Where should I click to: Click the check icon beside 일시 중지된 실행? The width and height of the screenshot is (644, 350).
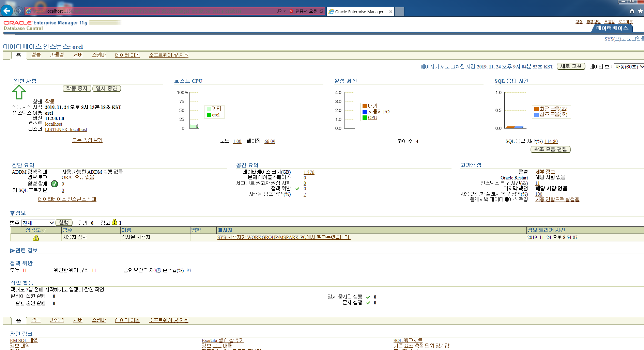(x=368, y=297)
